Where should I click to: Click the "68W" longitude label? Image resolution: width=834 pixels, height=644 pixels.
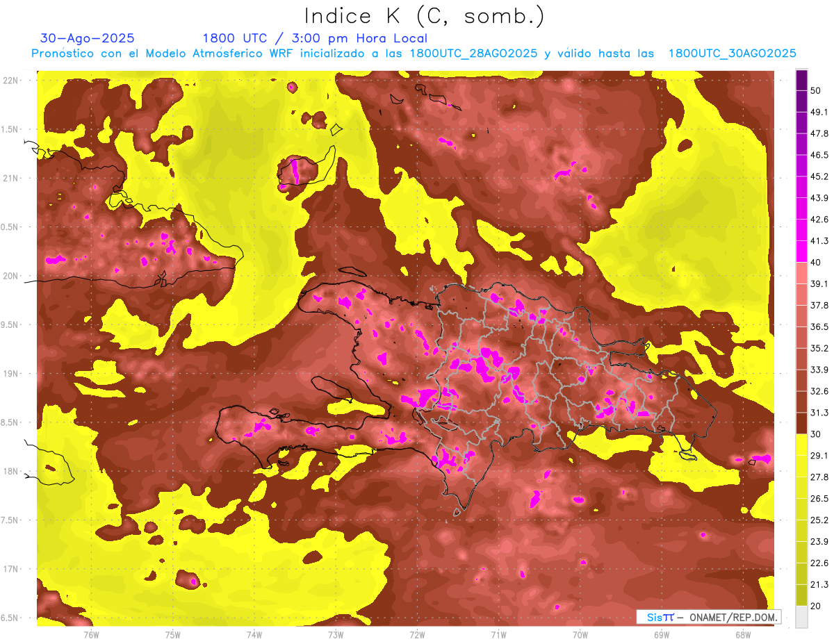(x=743, y=634)
